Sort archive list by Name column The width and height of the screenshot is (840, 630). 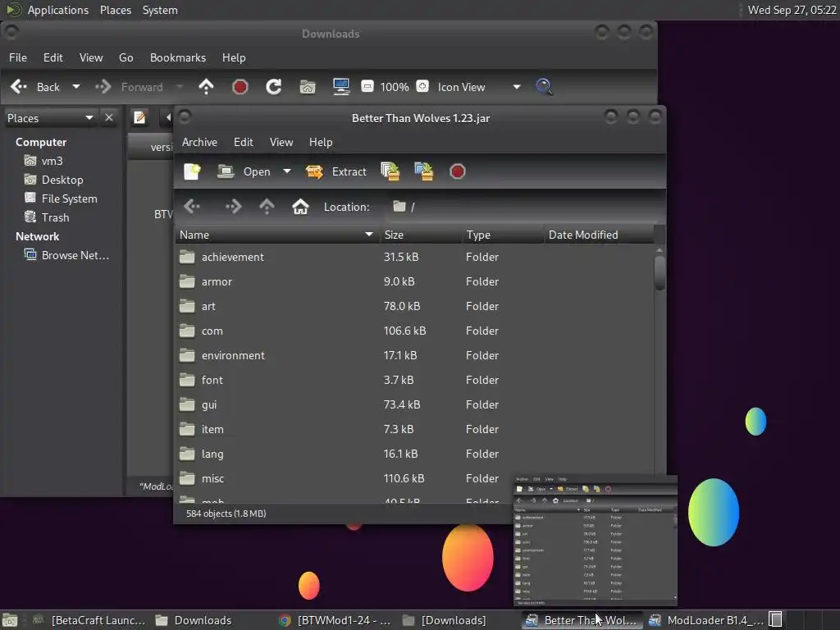pos(276,235)
